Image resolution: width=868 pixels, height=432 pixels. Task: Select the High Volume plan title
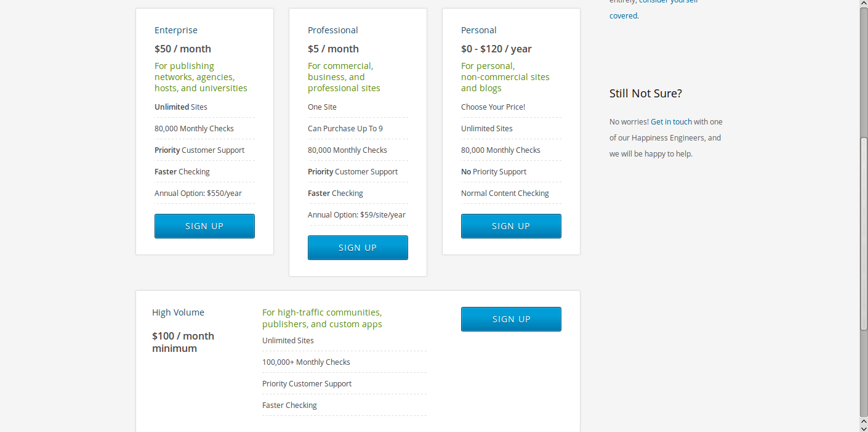[178, 312]
